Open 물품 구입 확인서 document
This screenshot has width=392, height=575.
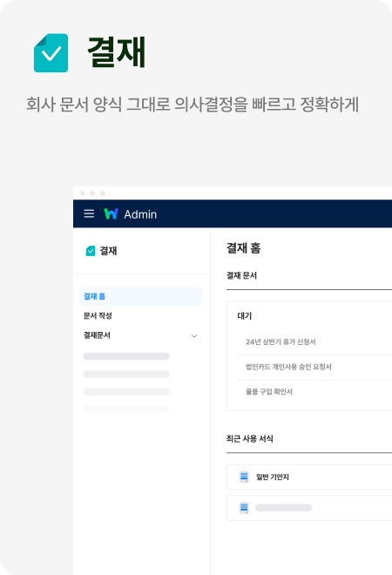tap(269, 392)
